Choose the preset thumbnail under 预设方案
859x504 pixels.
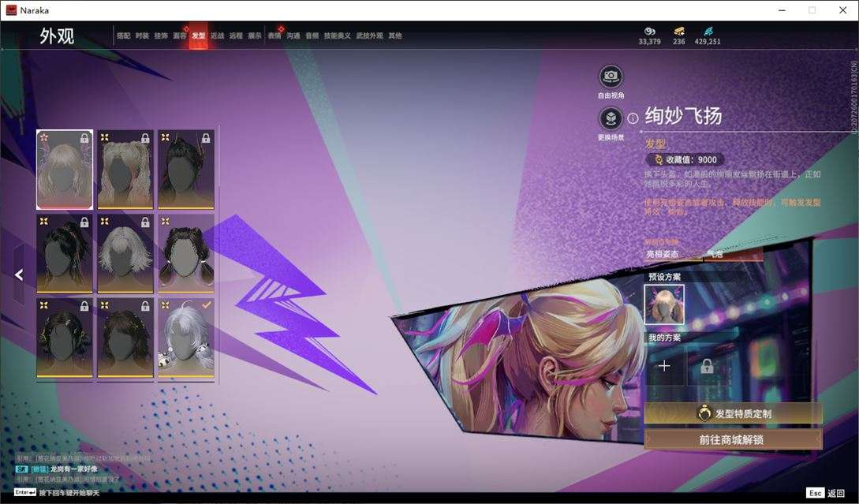pyautogui.click(x=664, y=304)
